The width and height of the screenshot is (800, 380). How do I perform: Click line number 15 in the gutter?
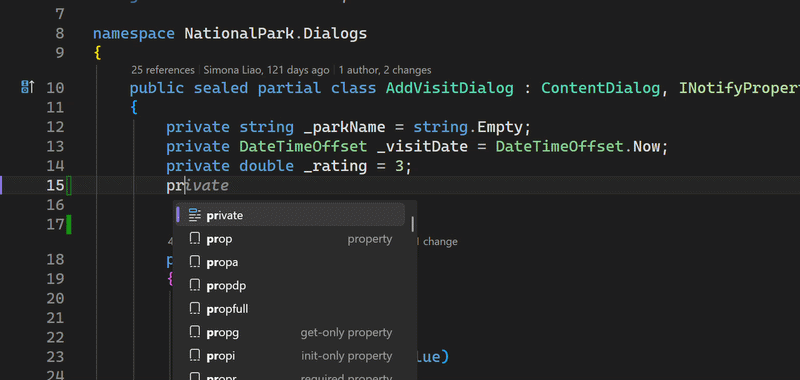pos(55,185)
